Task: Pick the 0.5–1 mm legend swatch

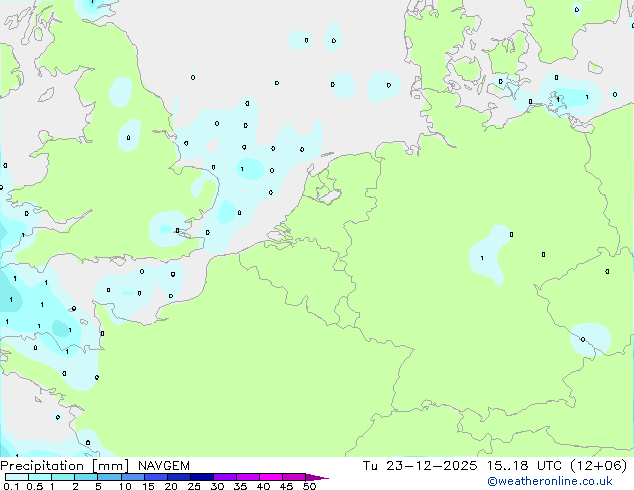Action: pos(40,477)
